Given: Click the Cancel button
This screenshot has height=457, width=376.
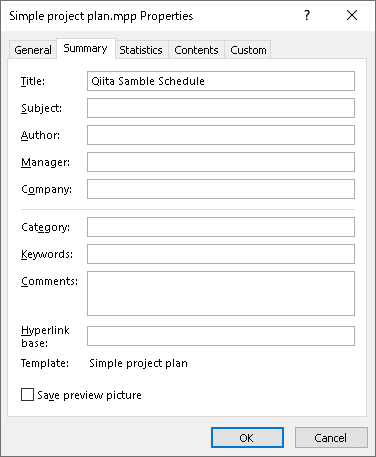Looking at the screenshot, I should 331,438.
